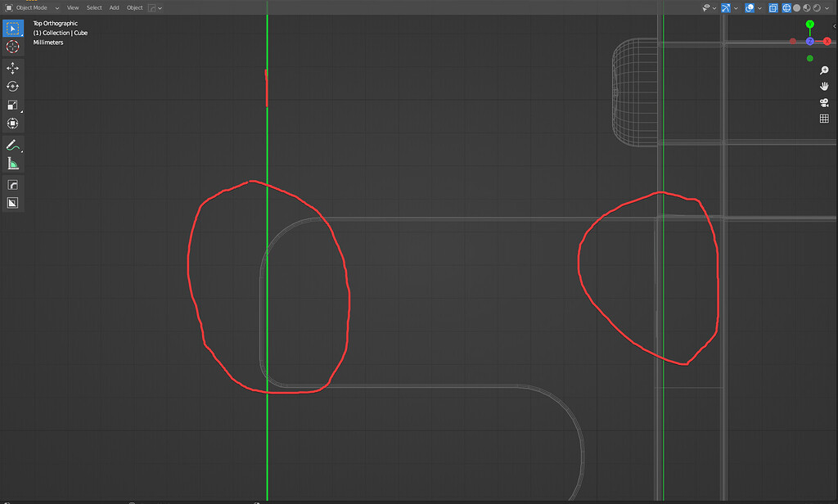
Task: Select the Annotate pencil tool
Action: (13, 145)
